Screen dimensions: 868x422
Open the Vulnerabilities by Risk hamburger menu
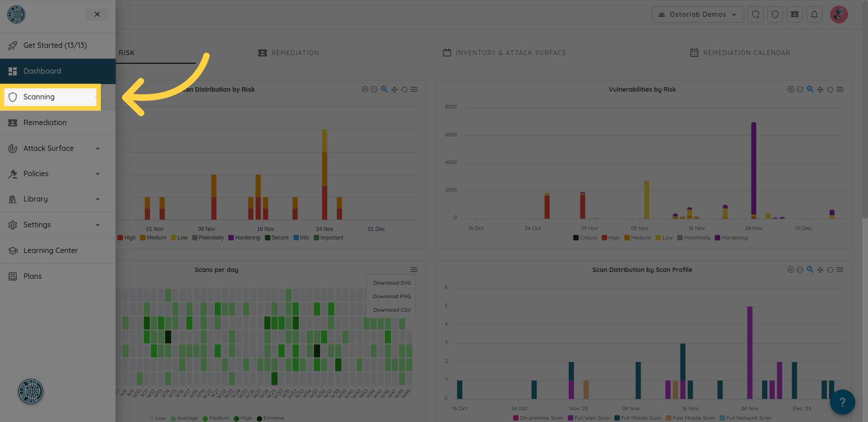point(840,89)
